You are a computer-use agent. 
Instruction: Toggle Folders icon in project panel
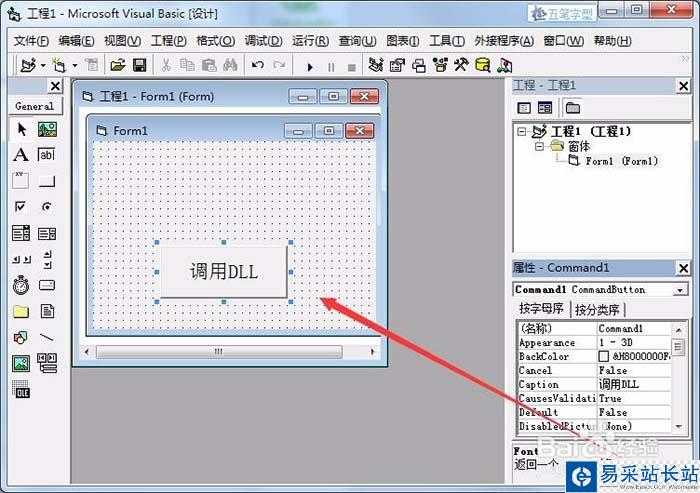pyautogui.click(x=572, y=108)
